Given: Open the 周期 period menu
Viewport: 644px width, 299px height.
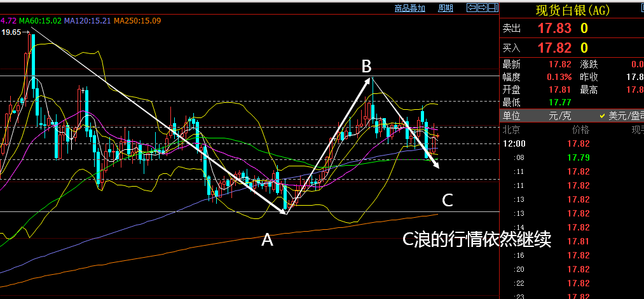Looking at the screenshot, I should click(446, 8).
